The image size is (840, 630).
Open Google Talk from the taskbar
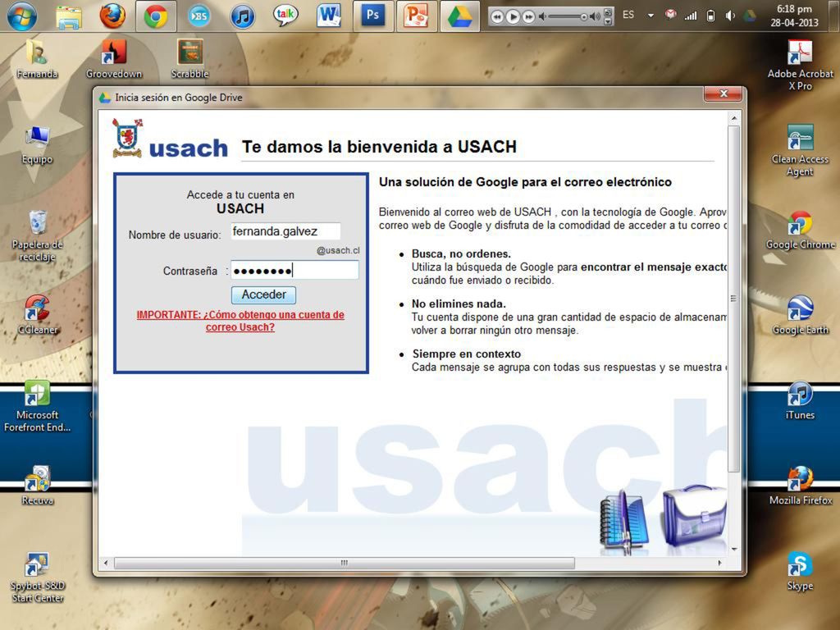coord(285,16)
